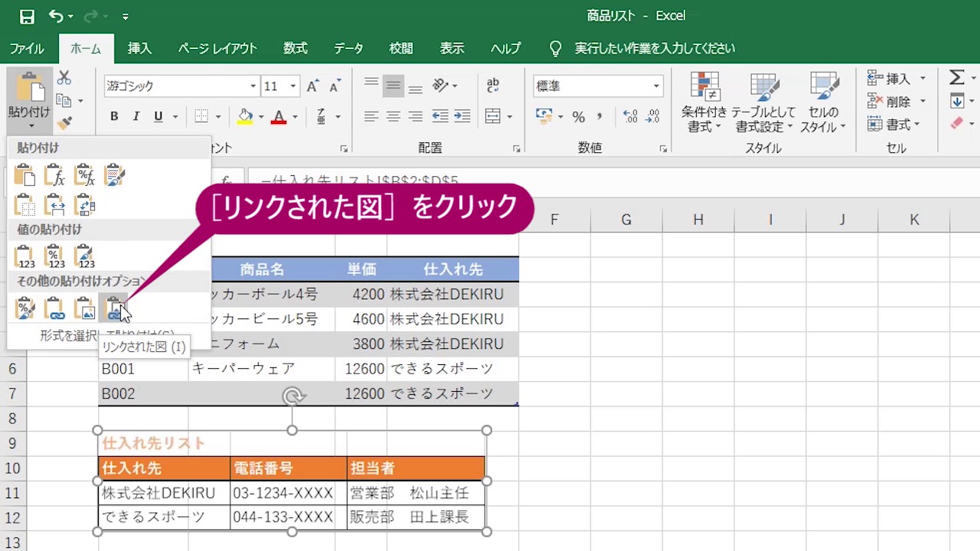The height and width of the screenshot is (551, 980).
Task: Pick Paste Formulas and Number Formatting (%fx)
Action: coord(84,175)
